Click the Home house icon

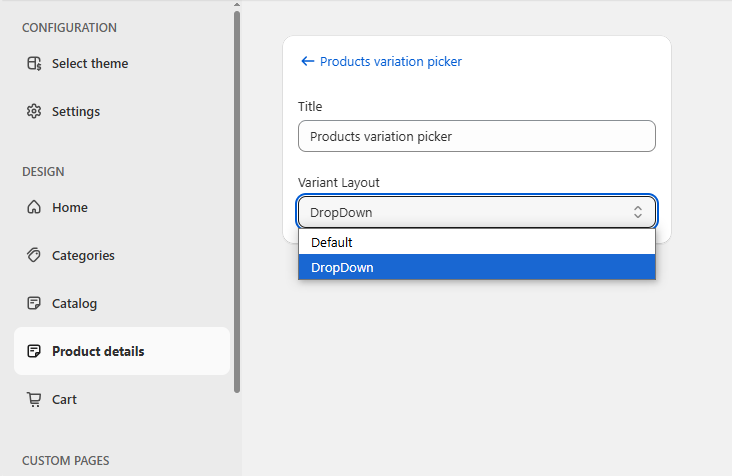pyautogui.click(x=34, y=207)
